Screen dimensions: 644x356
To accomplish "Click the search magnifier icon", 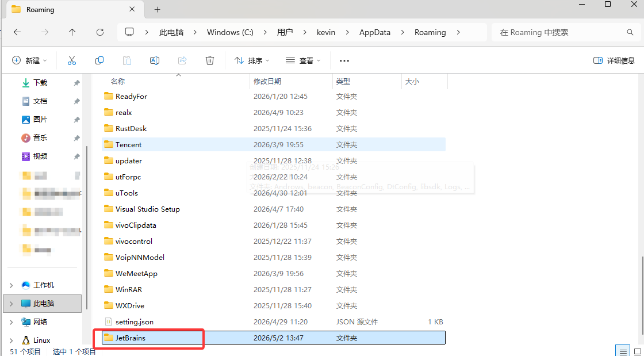I will (630, 32).
